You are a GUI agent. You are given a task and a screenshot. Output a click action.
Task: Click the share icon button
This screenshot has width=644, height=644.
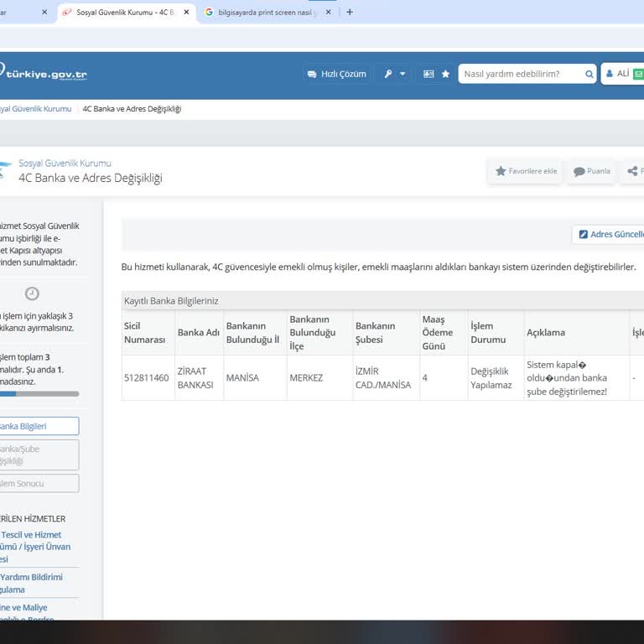633,171
